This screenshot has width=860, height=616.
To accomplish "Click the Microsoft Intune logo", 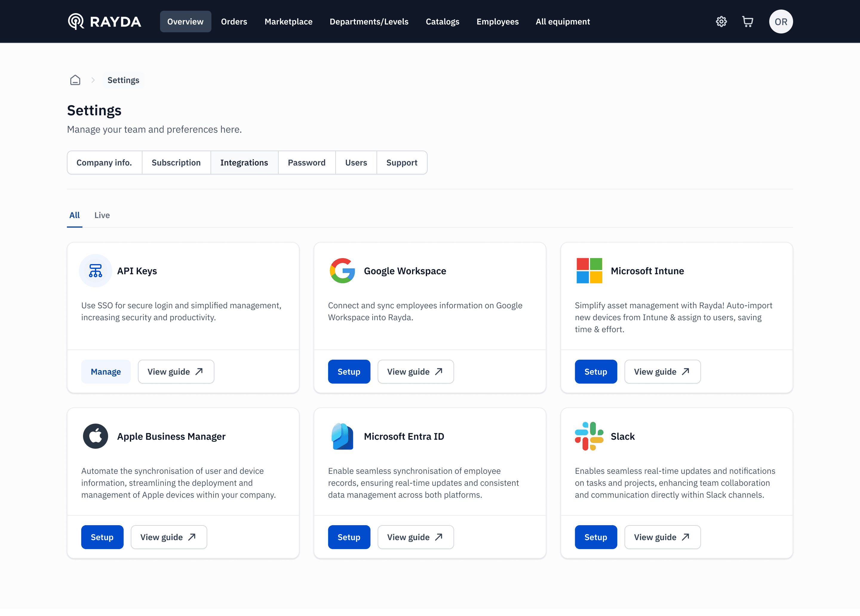I will [x=589, y=271].
